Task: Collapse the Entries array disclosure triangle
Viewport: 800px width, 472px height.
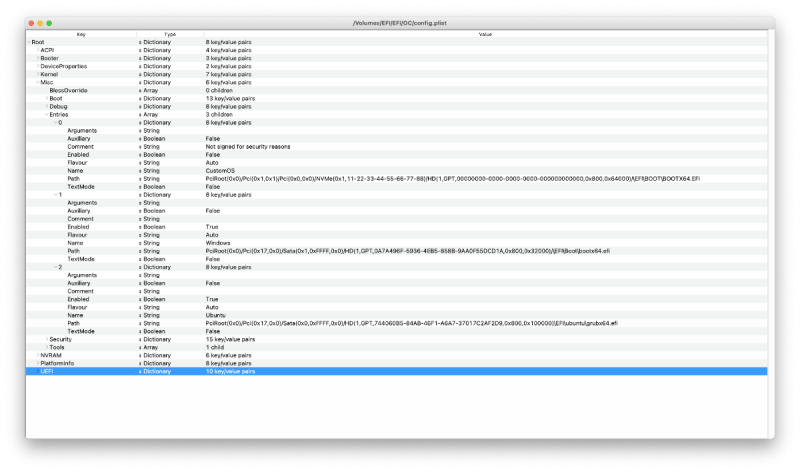Action: click(x=47, y=115)
